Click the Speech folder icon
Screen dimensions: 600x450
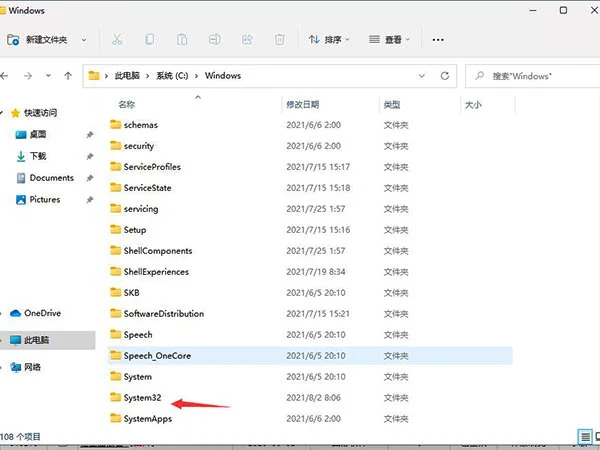116,334
